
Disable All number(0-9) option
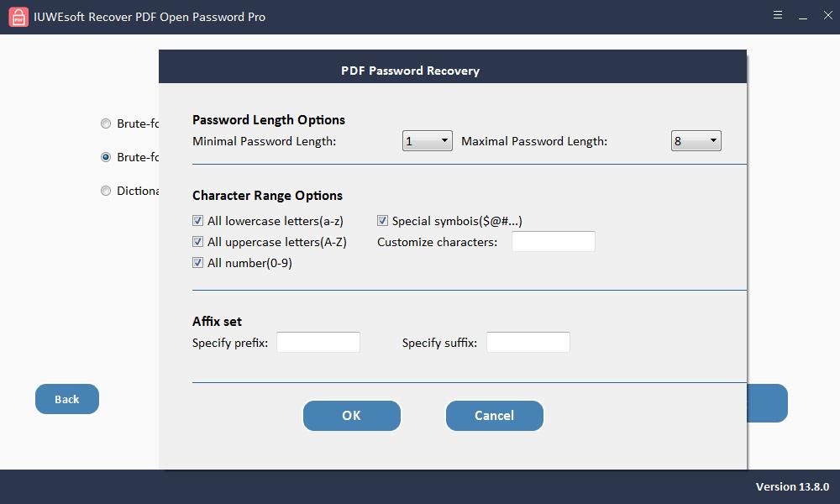coord(197,262)
